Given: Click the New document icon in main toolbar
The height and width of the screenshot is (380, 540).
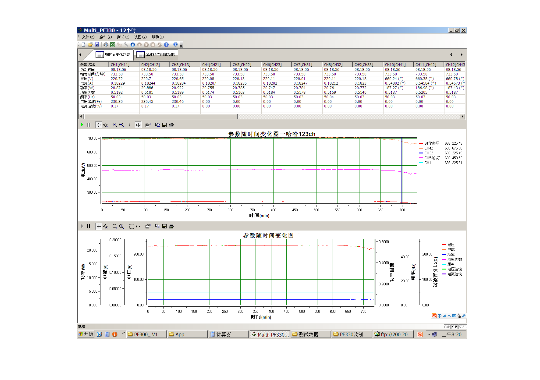Looking at the screenshot, I should click(83, 45).
